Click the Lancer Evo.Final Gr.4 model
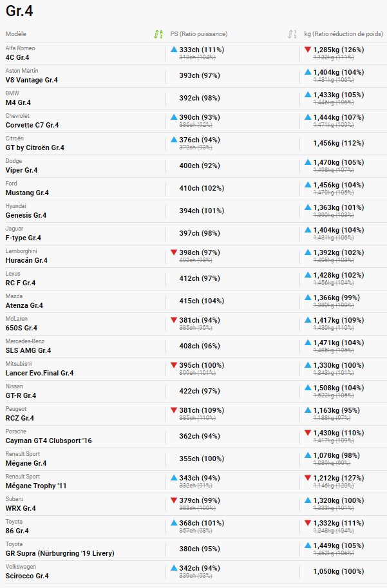 pos(39,373)
